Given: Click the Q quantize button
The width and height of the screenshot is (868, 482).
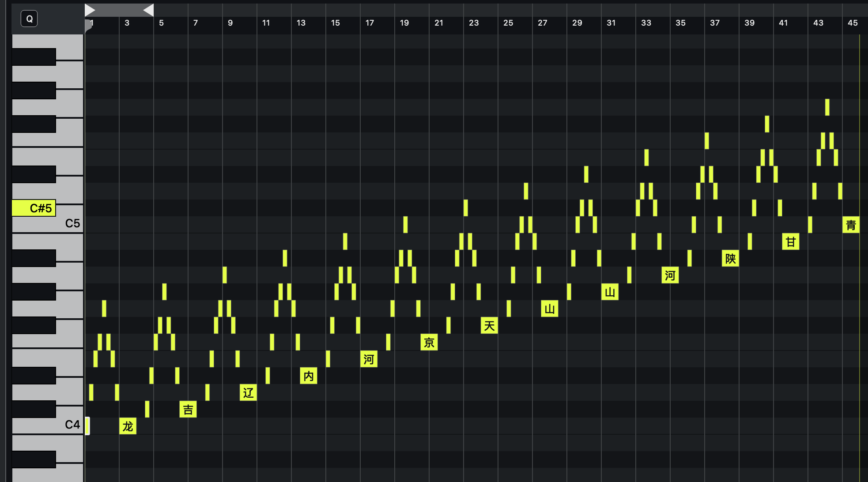Looking at the screenshot, I should coord(29,19).
